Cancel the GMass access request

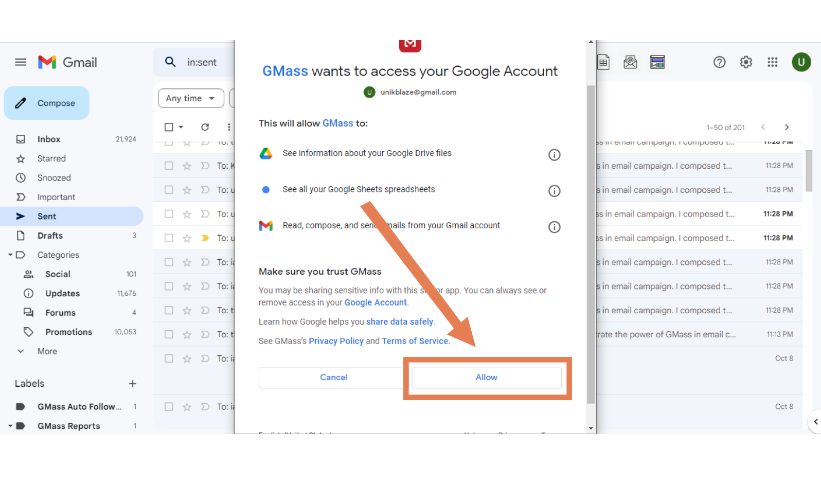(334, 377)
